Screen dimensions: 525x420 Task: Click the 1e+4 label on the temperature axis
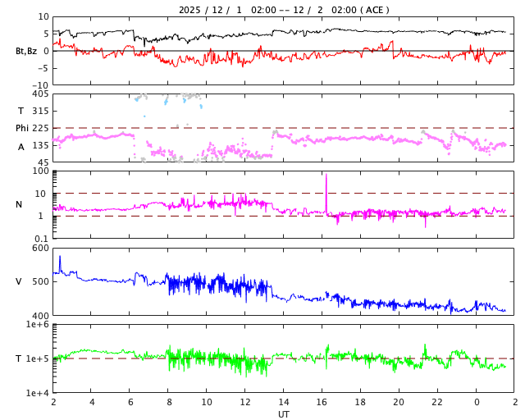(38, 393)
